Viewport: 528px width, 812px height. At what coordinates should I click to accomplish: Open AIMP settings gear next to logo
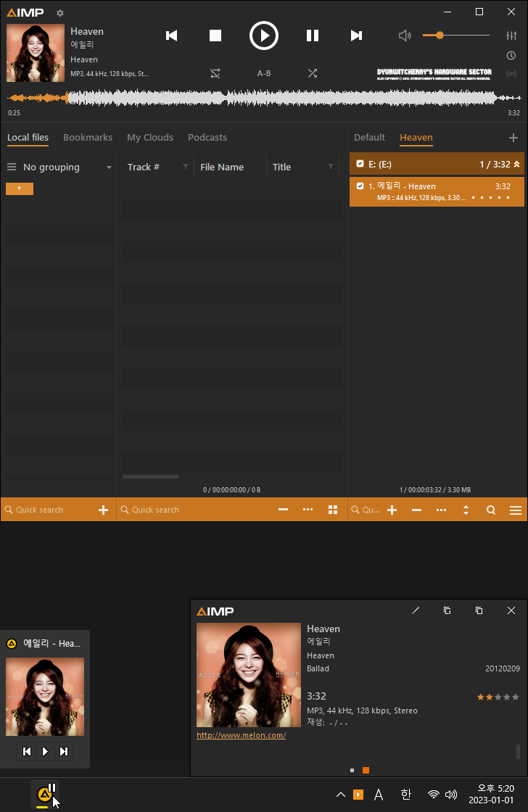pyautogui.click(x=60, y=13)
